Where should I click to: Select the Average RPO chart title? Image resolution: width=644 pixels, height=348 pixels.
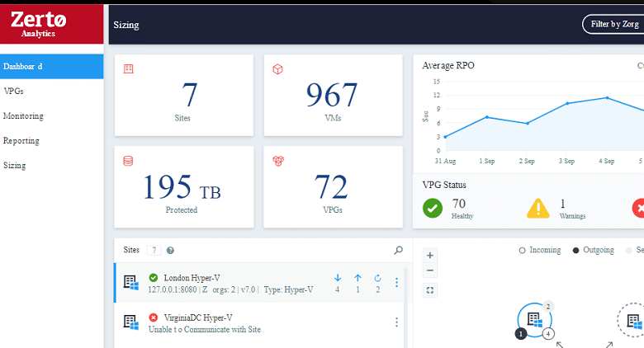pyautogui.click(x=448, y=66)
